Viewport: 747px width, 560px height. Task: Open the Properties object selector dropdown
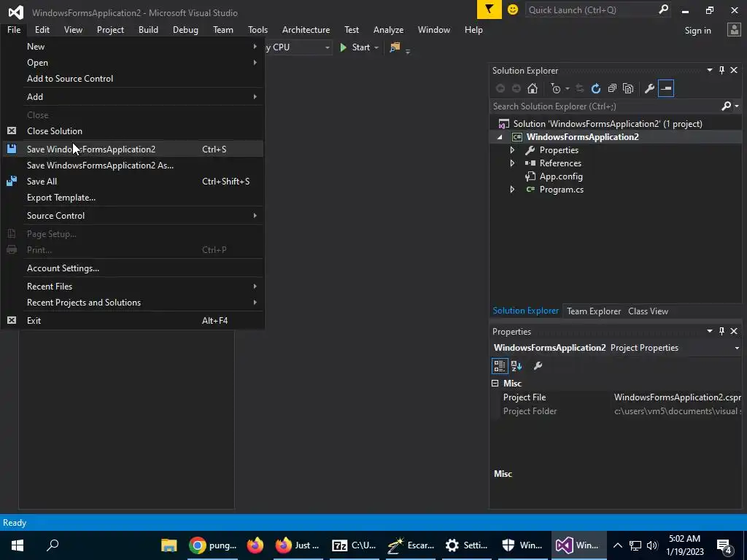coord(737,348)
